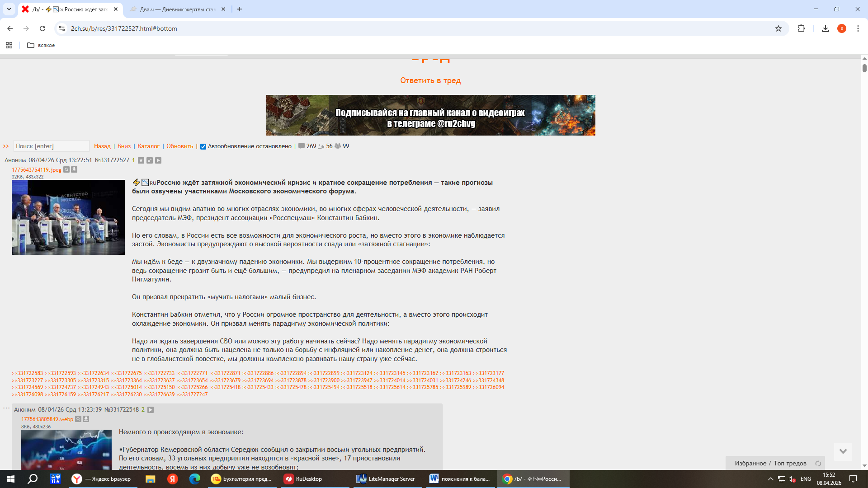
Task: Open three-dots menu of post №331722548
Action: pyautogui.click(x=6, y=408)
